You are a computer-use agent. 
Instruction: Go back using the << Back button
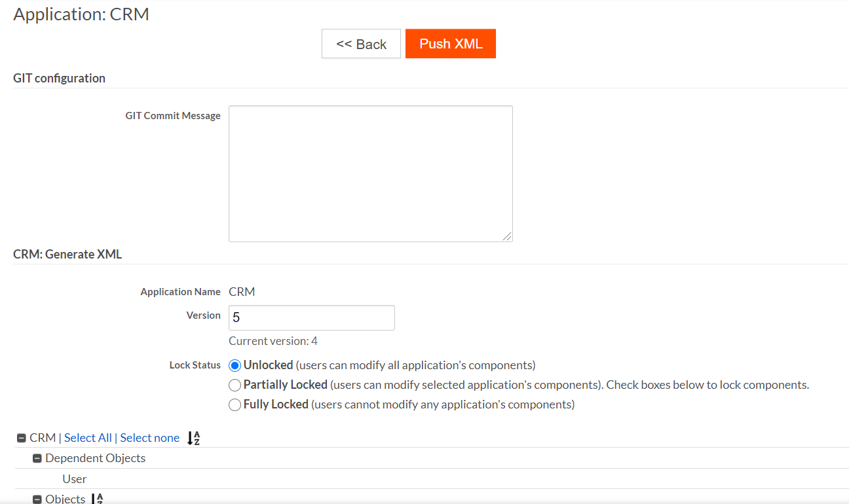[x=361, y=44]
